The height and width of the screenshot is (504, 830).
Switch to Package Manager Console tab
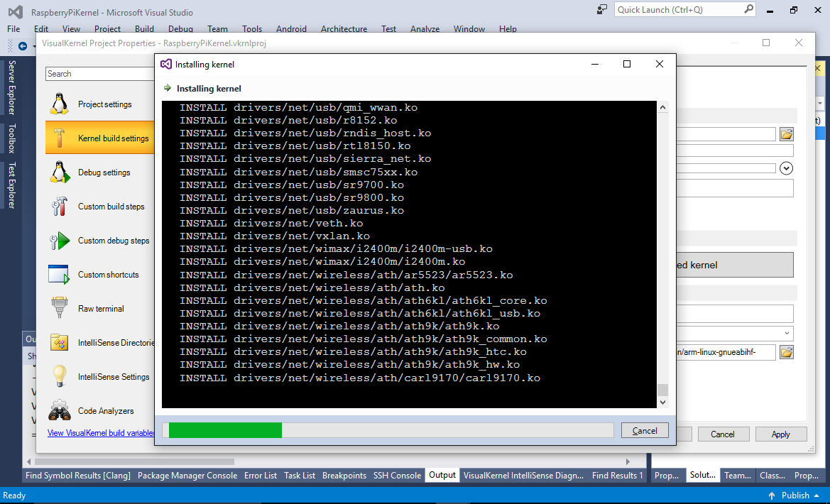pos(187,476)
